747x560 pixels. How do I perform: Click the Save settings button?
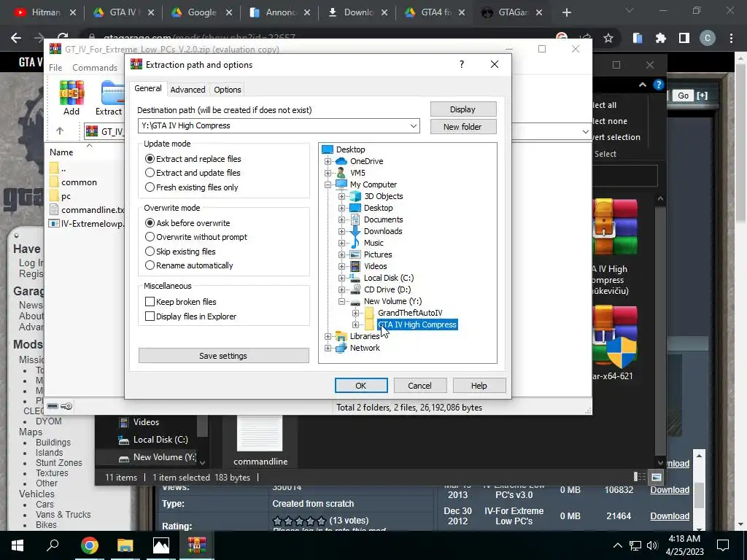click(x=223, y=356)
